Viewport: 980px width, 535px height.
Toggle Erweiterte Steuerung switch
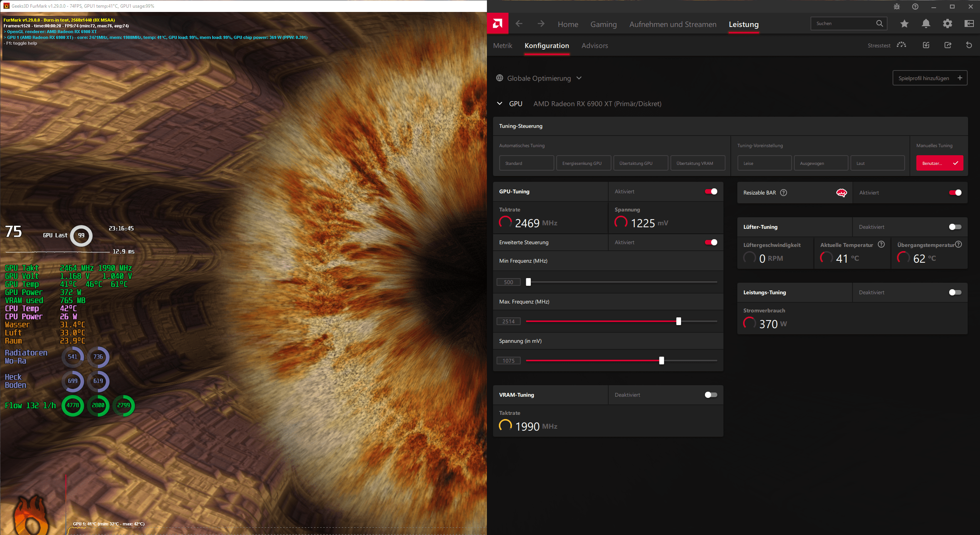tap(711, 242)
